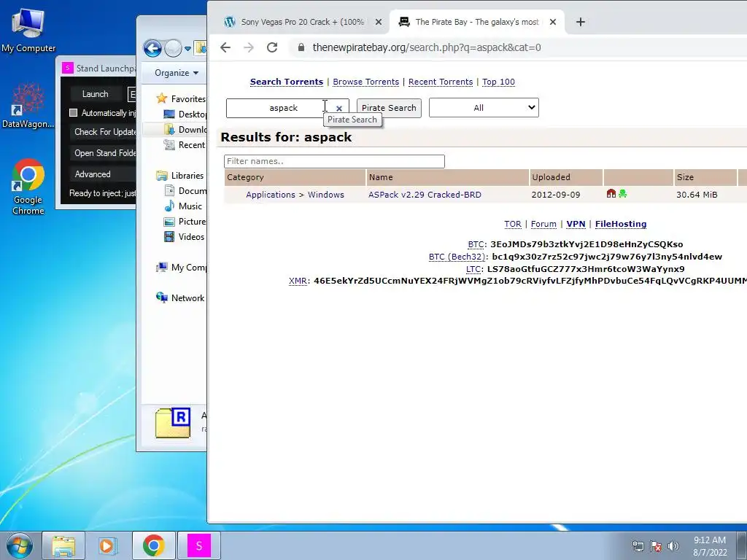Reload the Pirate Bay page
Image resolution: width=747 pixels, height=560 pixels.
(272, 47)
